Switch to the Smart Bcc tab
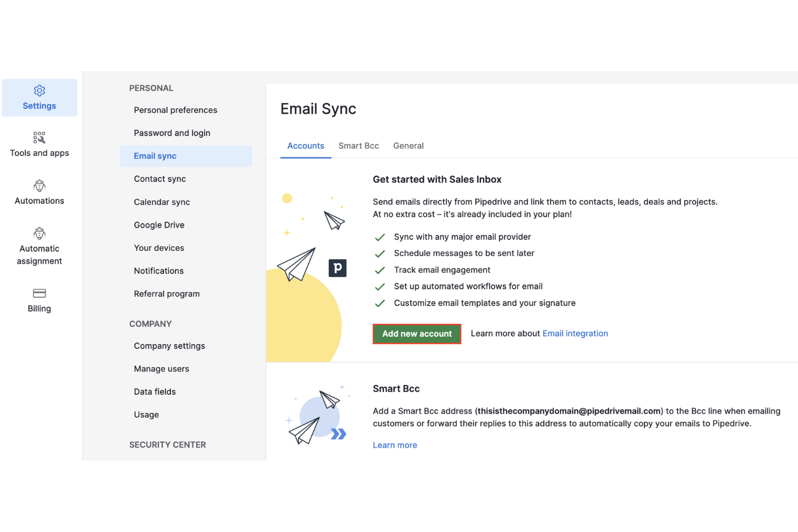 click(359, 146)
